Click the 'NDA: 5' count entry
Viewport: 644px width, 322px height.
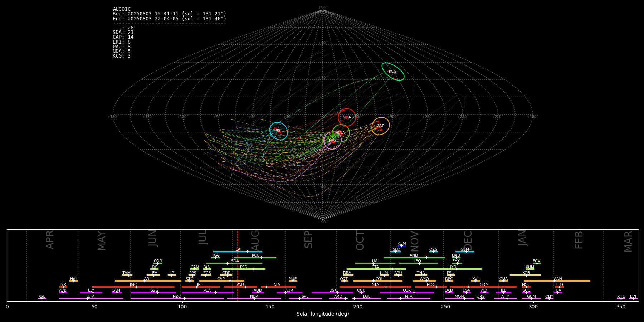coord(122,52)
